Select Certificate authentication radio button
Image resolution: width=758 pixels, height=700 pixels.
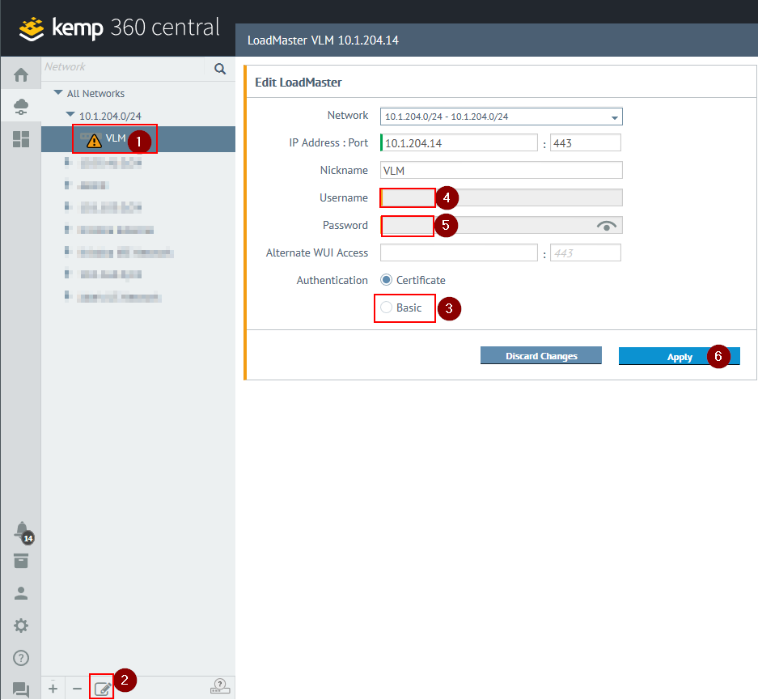click(x=386, y=280)
